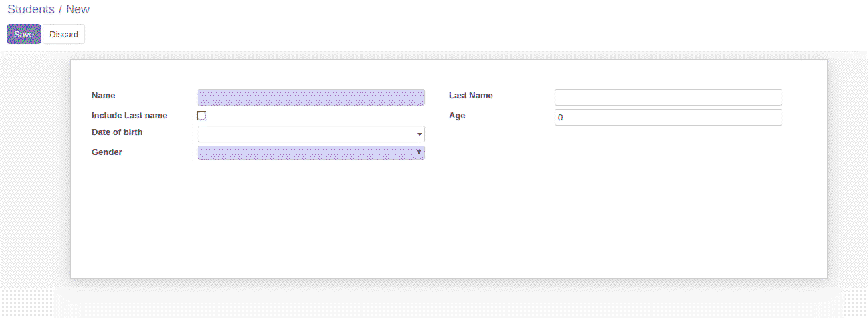The height and width of the screenshot is (318, 868).
Task: Click the Include Last name label
Action: 130,116
